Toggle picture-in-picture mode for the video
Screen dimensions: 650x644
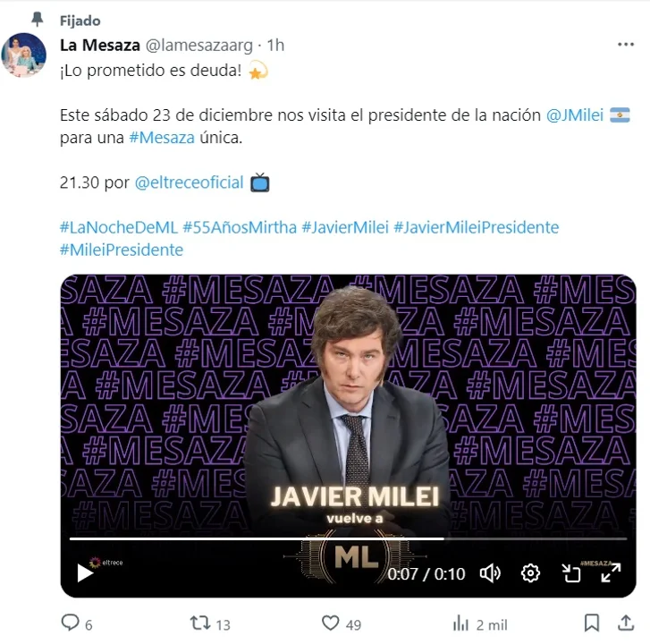pos(570,573)
